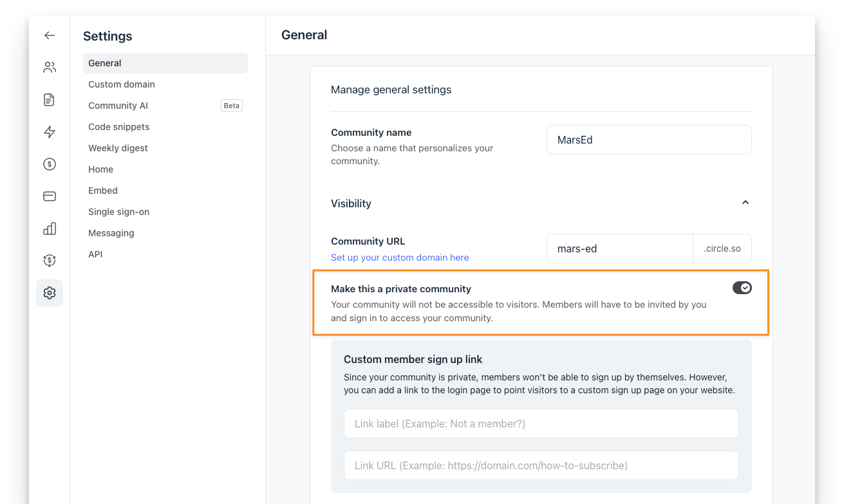Switch to the Custom domain settings section
Viewport: 844px width, 504px height.
click(x=121, y=84)
